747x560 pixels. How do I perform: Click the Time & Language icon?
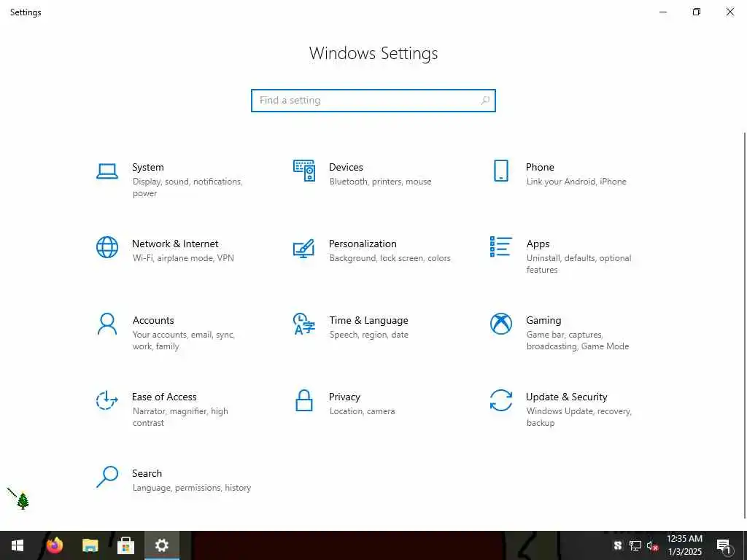(x=304, y=324)
